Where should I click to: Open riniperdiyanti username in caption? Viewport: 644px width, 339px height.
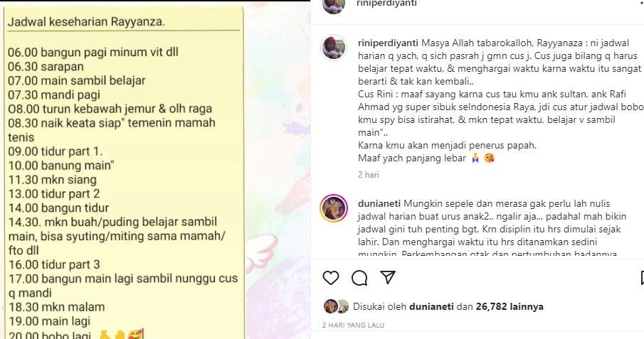pyautogui.click(x=388, y=43)
